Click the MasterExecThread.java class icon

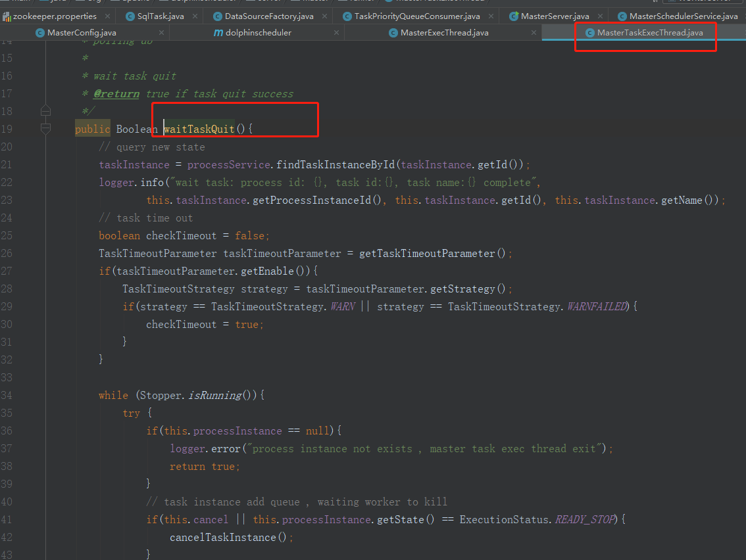click(x=393, y=33)
